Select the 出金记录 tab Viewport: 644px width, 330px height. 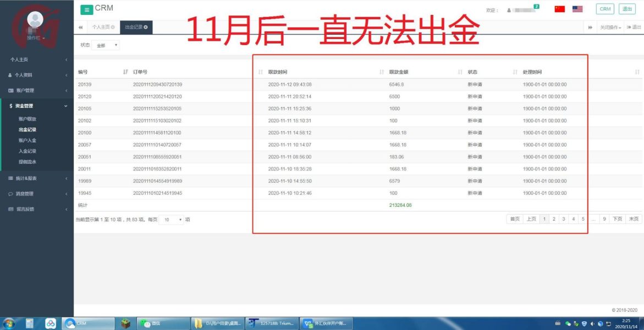tap(136, 27)
